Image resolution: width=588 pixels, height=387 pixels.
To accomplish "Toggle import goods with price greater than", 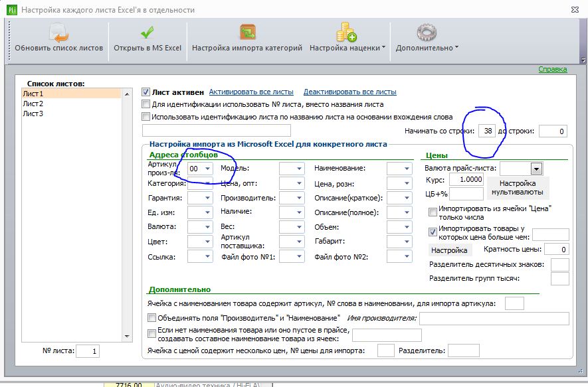I will pyautogui.click(x=433, y=232).
